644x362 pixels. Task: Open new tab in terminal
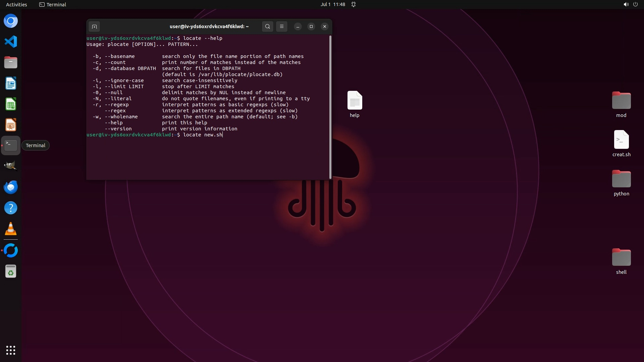click(94, 26)
